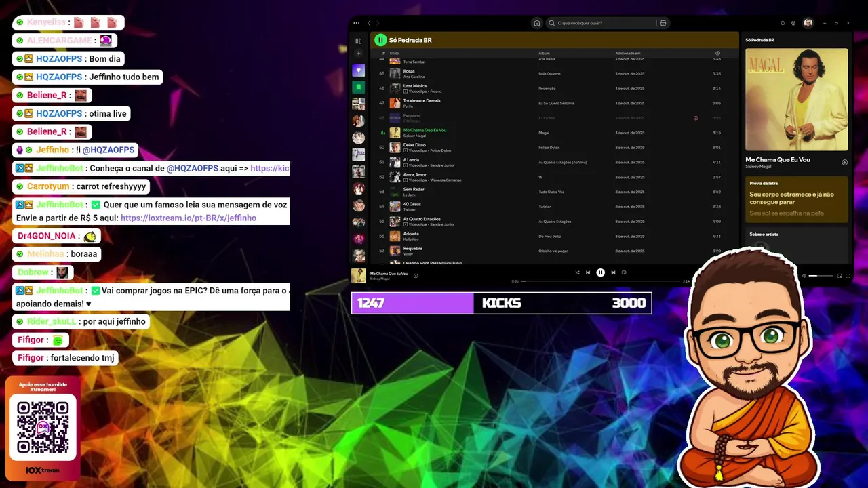Open the Browse icon beside search field
Image resolution: width=868 pixels, height=488 pixels.
pos(663,23)
